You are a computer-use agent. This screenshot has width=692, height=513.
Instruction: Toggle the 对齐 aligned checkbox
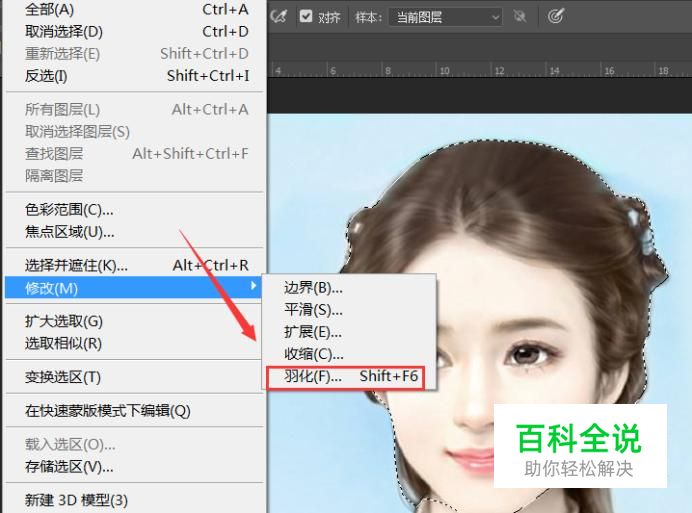tap(306, 16)
